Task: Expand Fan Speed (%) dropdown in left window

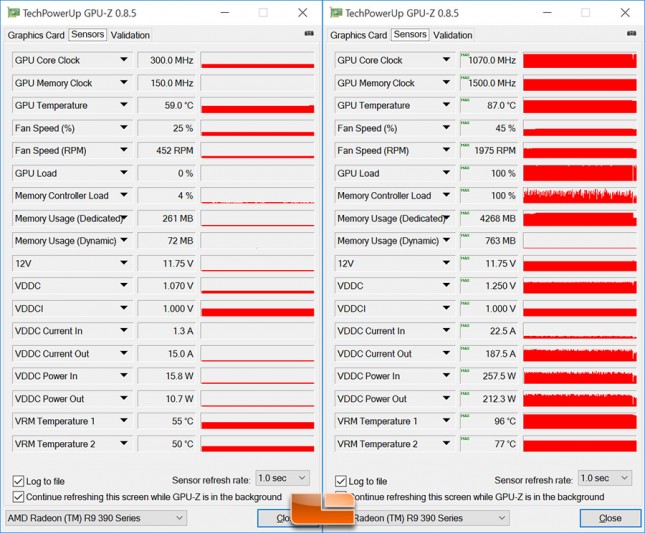Action: pyautogui.click(x=123, y=127)
